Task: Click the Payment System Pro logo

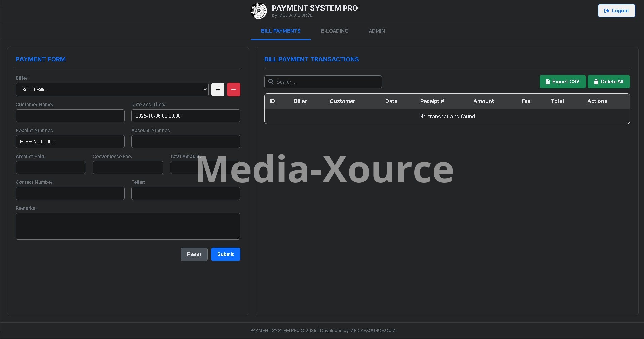Action: (x=259, y=11)
